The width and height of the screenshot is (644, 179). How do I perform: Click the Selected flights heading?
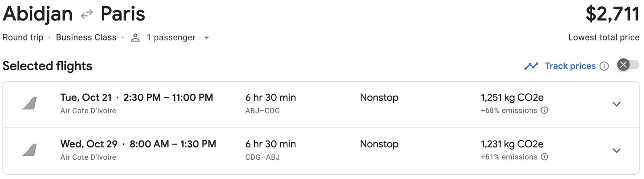pos(47,66)
